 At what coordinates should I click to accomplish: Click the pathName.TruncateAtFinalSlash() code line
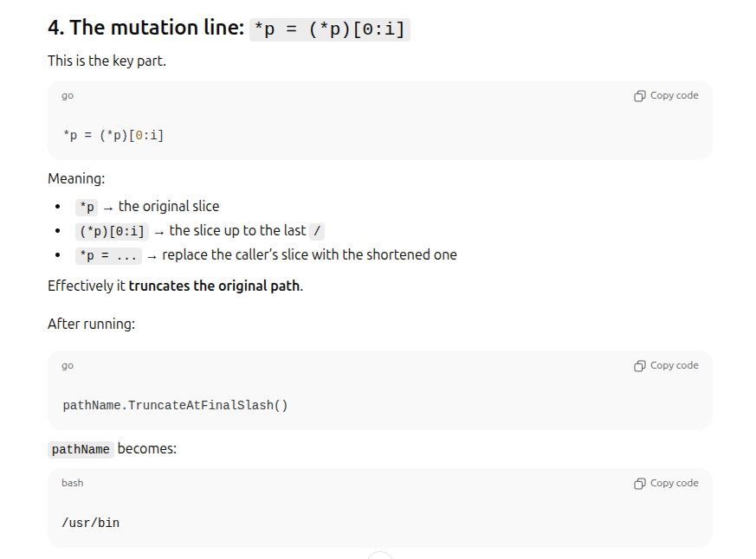tap(175, 405)
